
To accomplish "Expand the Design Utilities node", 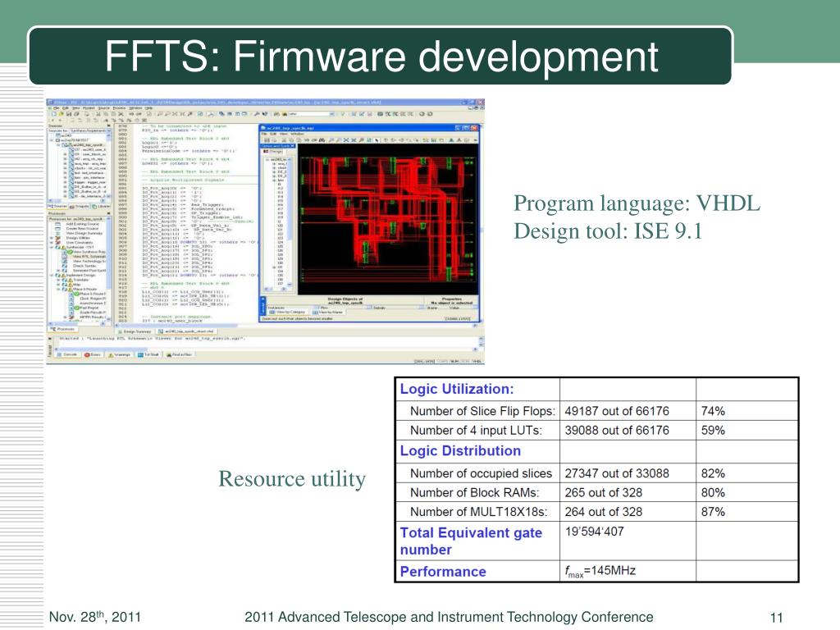I will (x=52, y=238).
